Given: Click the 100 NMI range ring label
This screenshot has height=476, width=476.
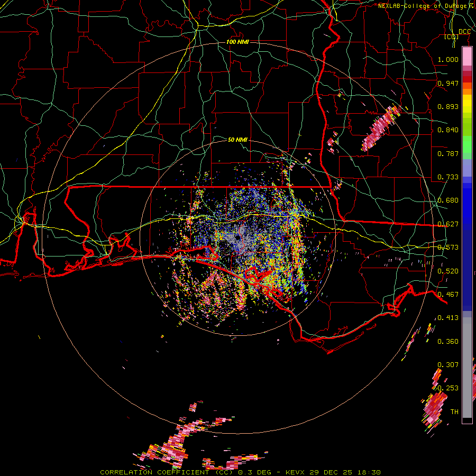Looking at the screenshot, I should coord(237,42).
